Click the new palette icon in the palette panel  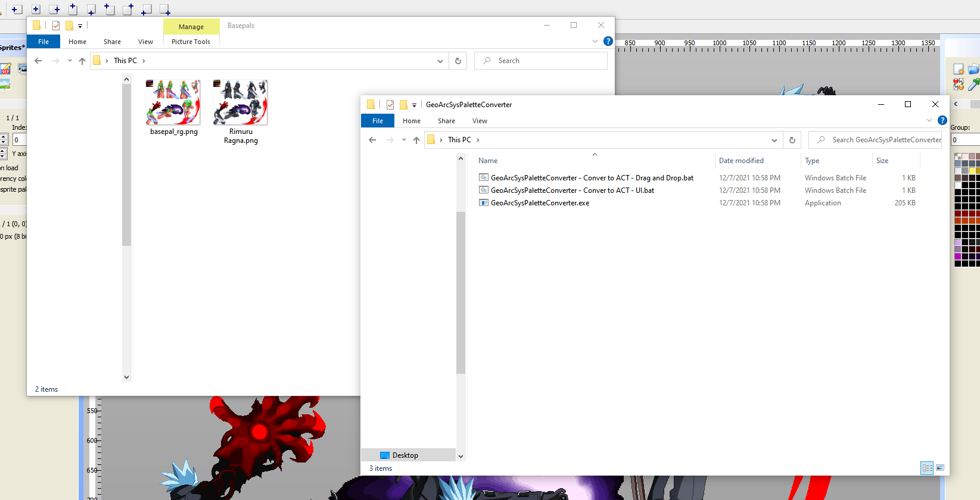point(959,69)
